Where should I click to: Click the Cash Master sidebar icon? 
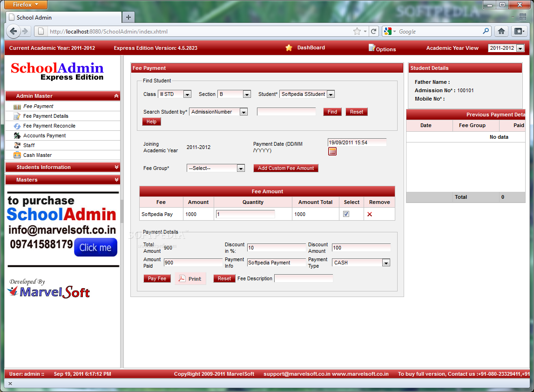tap(17, 155)
